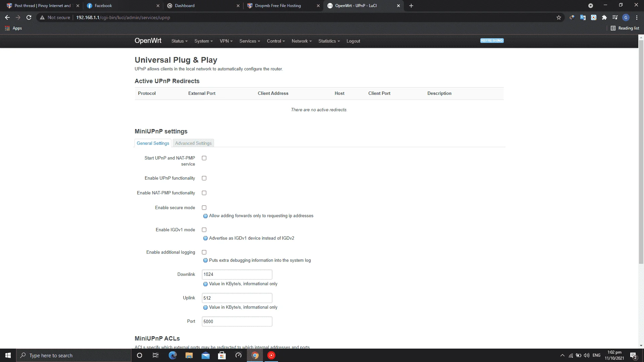Open Microsoft Store from the taskbar
Screen dimensions: 644x362
(x=222, y=355)
